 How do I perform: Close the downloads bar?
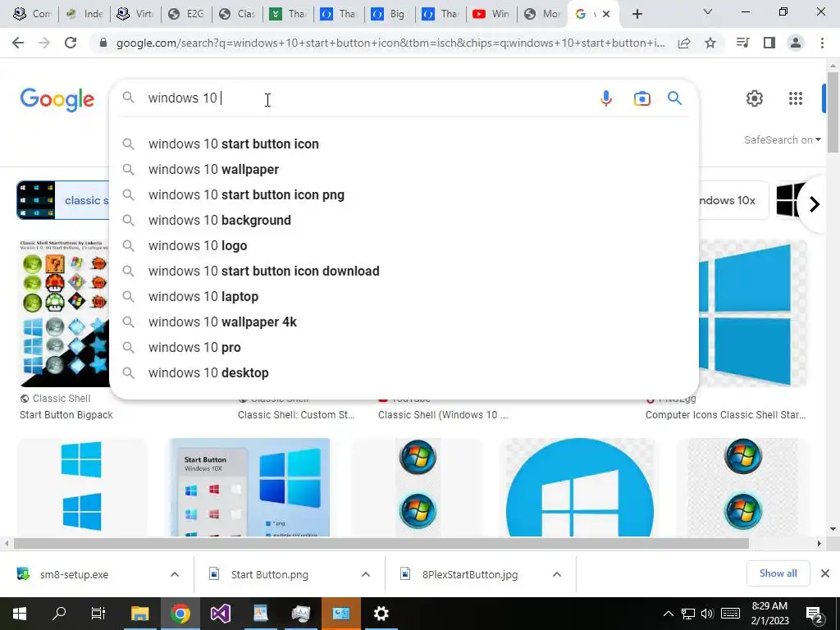825,573
